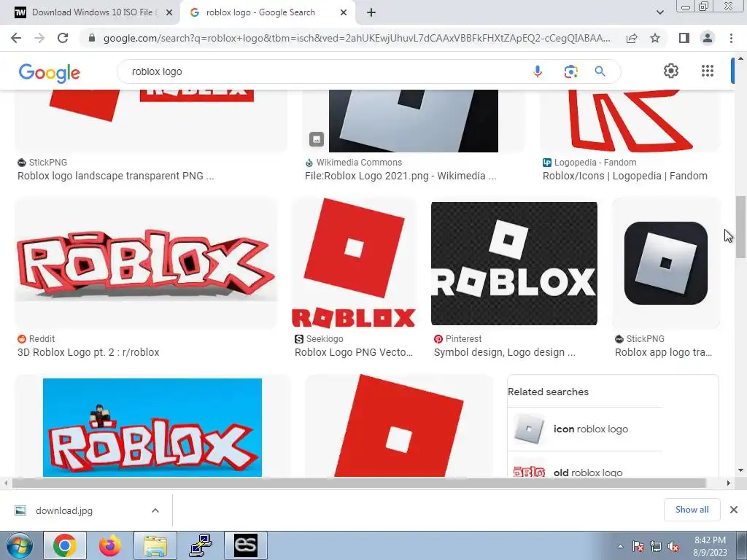Open Windows Explorer from the taskbar
The height and width of the screenshot is (560, 747).
click(x=155, y=545)
